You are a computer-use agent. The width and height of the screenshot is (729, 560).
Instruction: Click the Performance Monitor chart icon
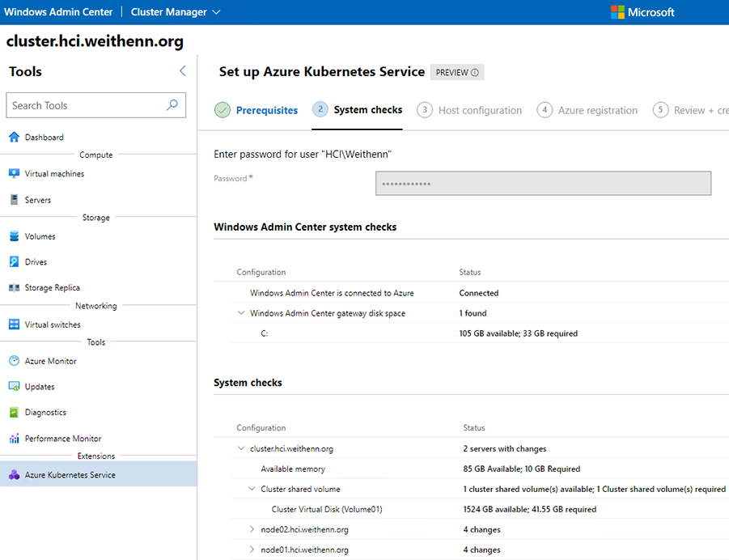click(14, 438)
